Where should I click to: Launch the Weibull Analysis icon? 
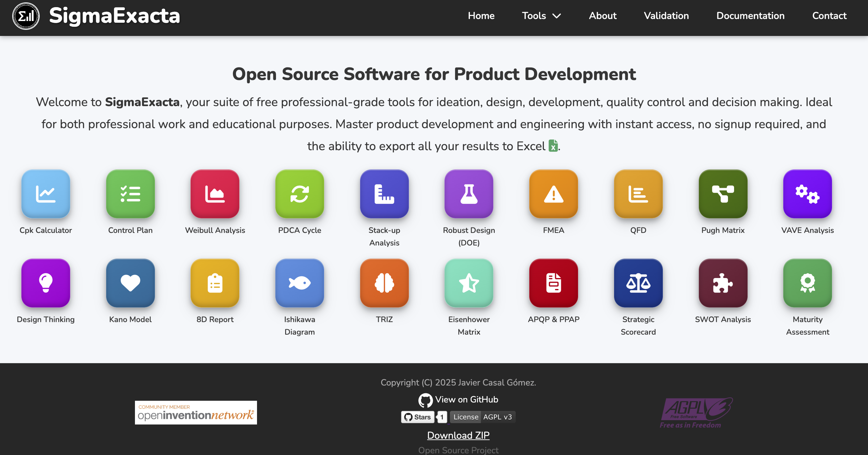click(x=215, y=194)
